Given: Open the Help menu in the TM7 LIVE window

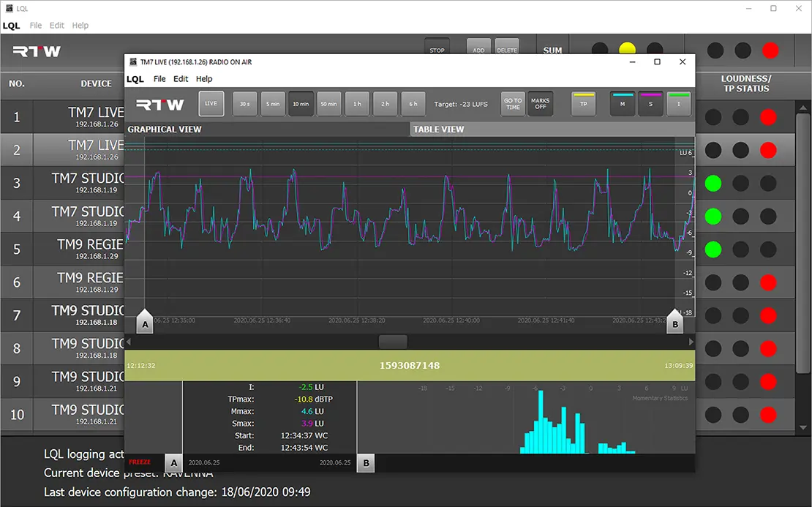Looking at the screenshot, I should [204, 79].
